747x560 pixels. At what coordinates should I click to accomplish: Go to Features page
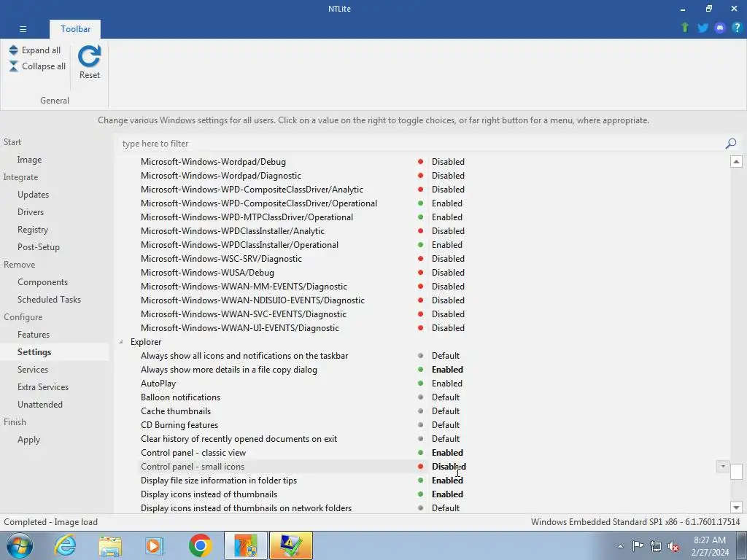(34, 334)
